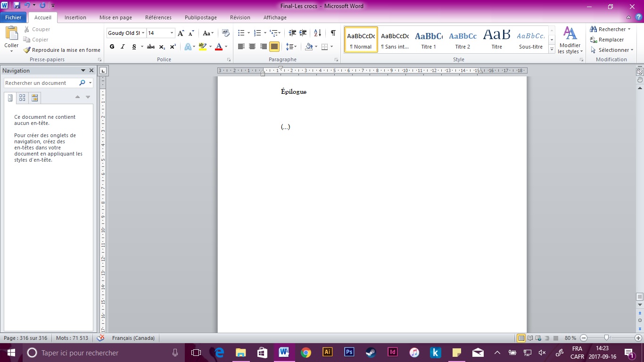
Task: Align text to the right
Action: pos(263,47)
